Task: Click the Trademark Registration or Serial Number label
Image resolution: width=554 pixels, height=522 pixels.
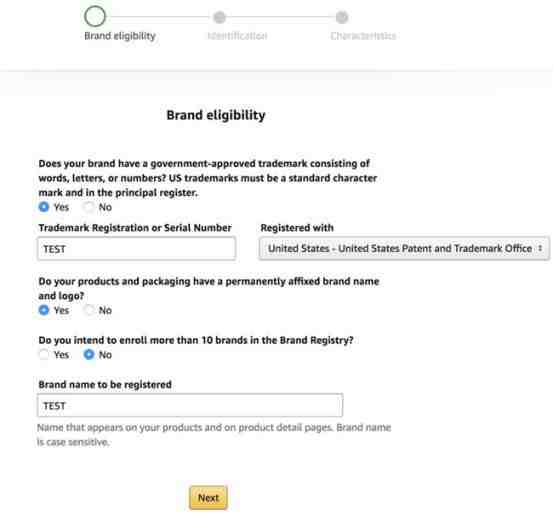Action: [135, 228]
